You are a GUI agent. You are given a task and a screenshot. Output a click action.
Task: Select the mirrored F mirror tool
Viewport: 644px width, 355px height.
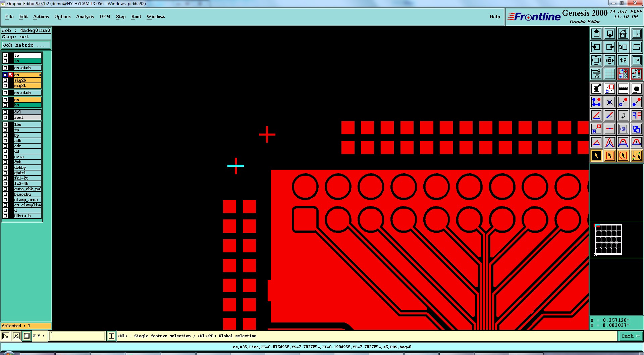(x=637, y=115)
